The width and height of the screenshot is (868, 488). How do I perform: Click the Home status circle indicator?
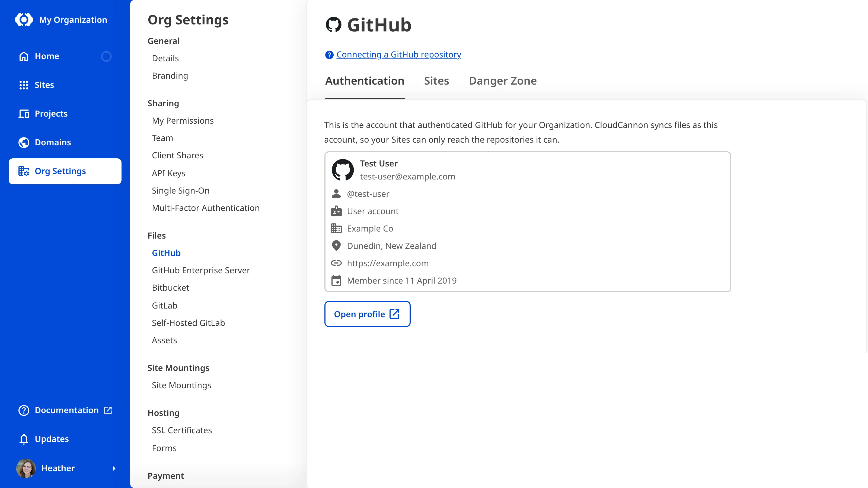pos(106,56)
